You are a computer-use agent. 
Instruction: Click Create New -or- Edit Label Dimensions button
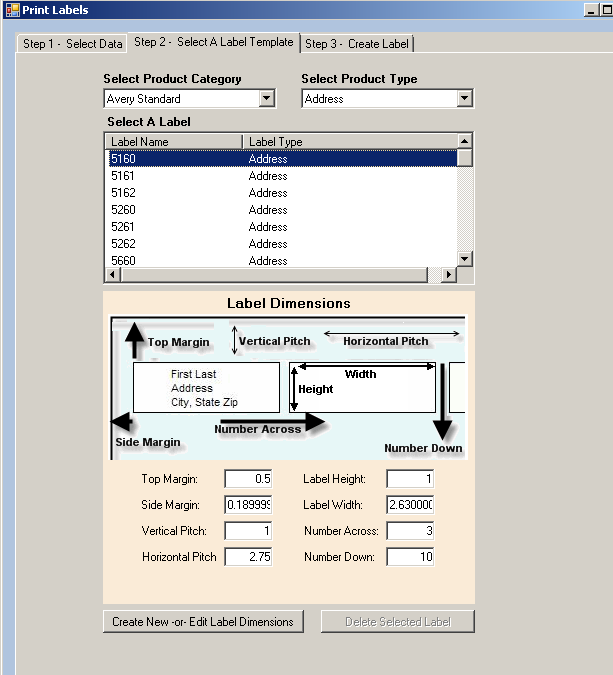[x=203, y=622]
